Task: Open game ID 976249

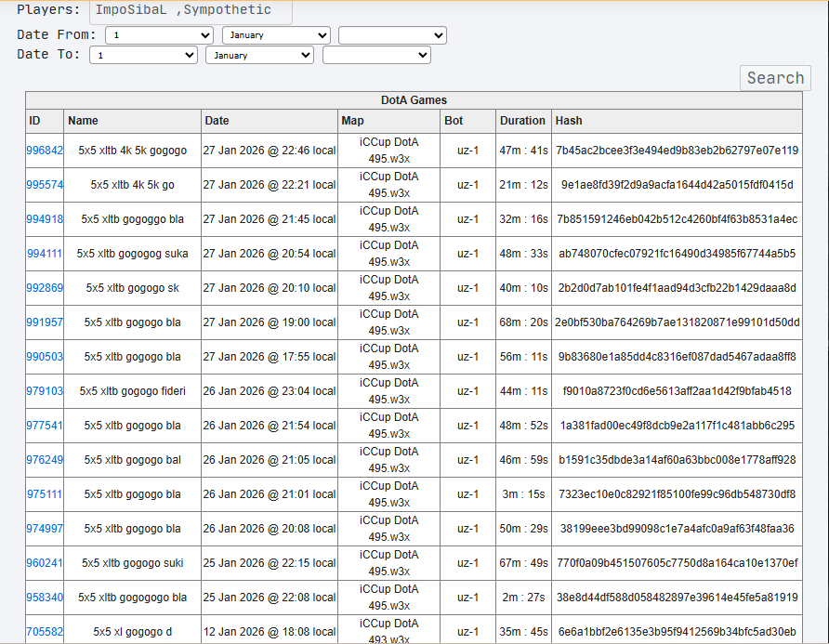Action: pyautogui.click(x=45, y=460)
